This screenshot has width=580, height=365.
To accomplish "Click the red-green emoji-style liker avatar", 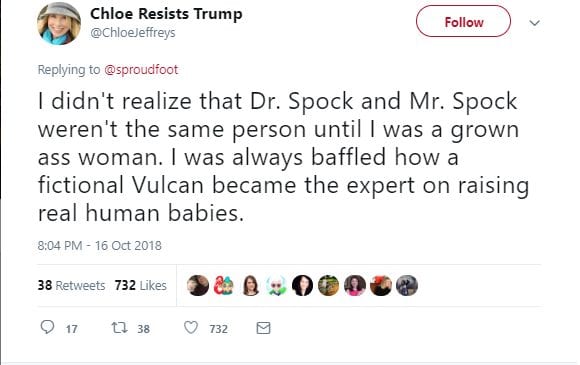I will point(224,285).
